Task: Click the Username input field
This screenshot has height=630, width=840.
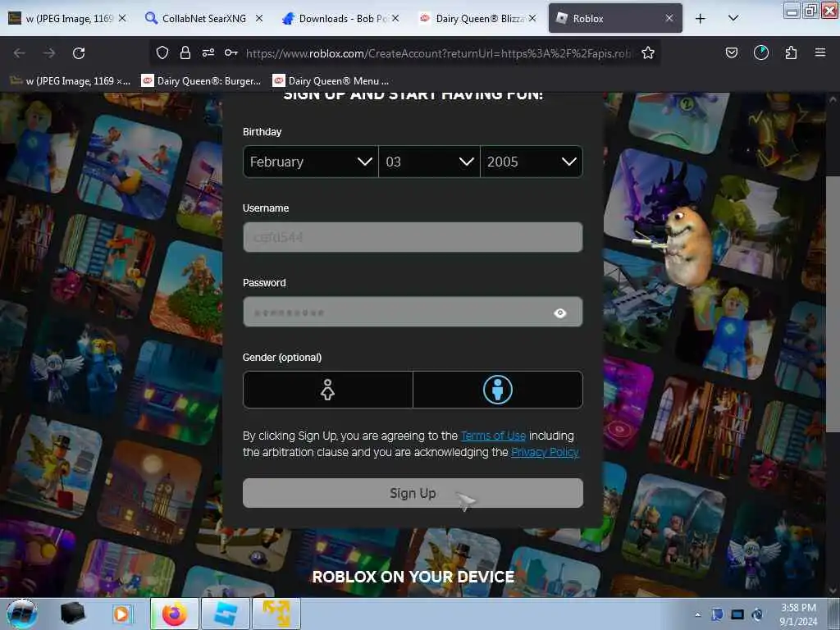Action: (413, 237)
